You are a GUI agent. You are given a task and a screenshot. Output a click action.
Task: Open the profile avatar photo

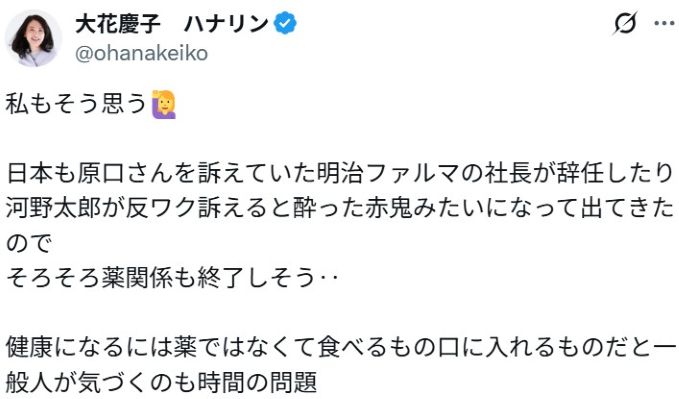coord(33,38)
